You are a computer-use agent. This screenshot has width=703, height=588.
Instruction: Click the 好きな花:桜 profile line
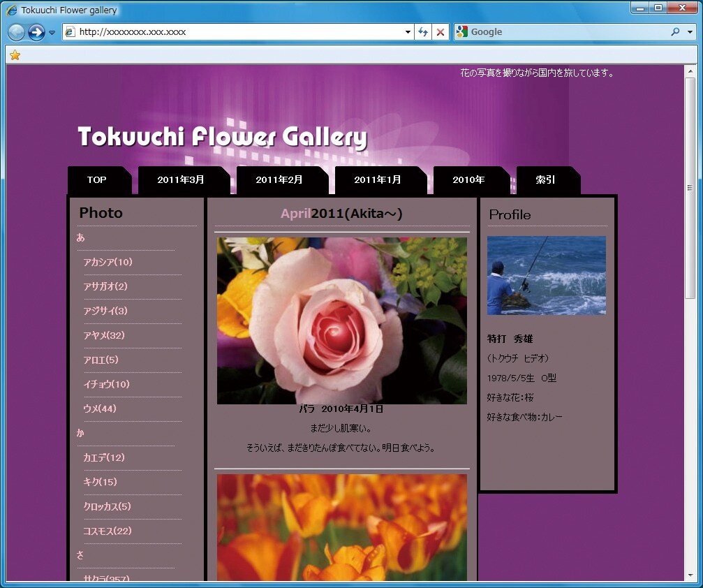click(x=510, y=397)
